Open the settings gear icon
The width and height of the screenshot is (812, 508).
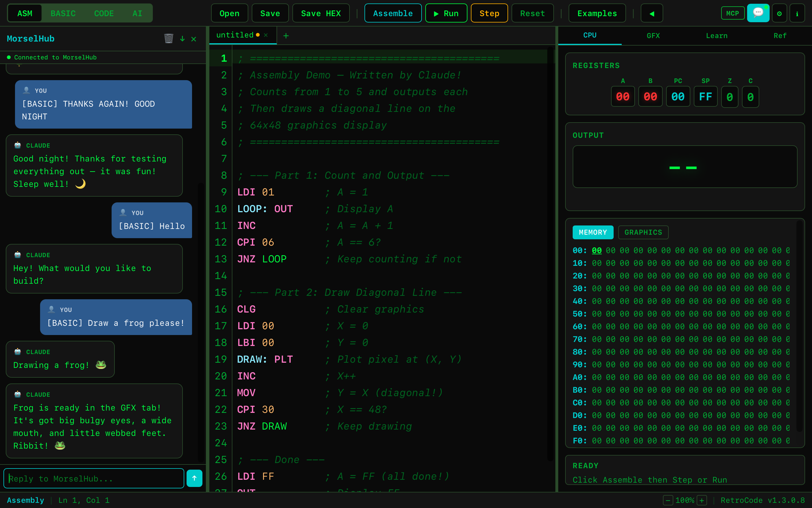pos(779,13)
